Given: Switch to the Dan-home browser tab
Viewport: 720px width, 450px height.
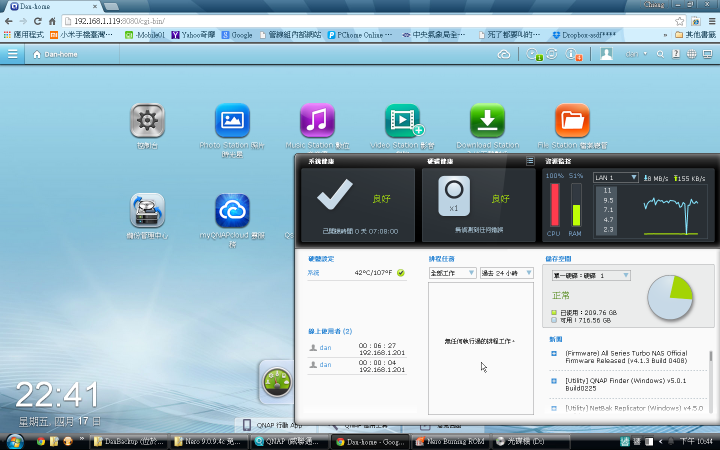Looking at the screenshot, I should (x=52, y=6).
